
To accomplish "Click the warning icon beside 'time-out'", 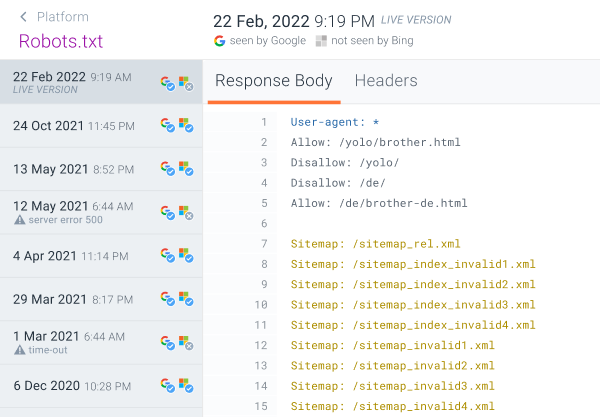I will (x=20, y=350).
